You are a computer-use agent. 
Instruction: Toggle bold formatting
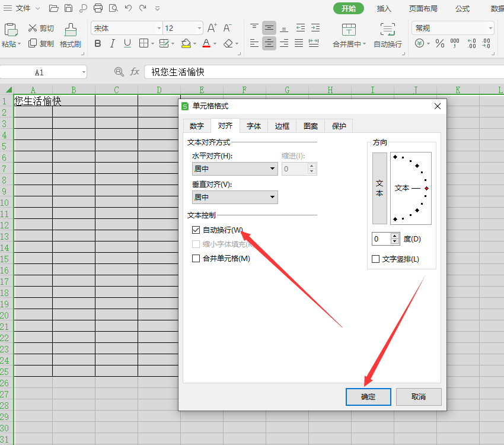click(98, 43)
